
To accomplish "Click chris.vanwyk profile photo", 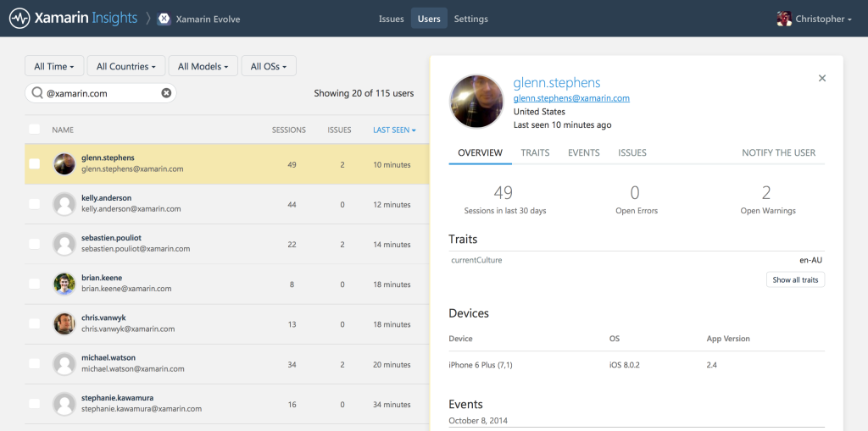I will pyautogui.click(x=64, y=323).
